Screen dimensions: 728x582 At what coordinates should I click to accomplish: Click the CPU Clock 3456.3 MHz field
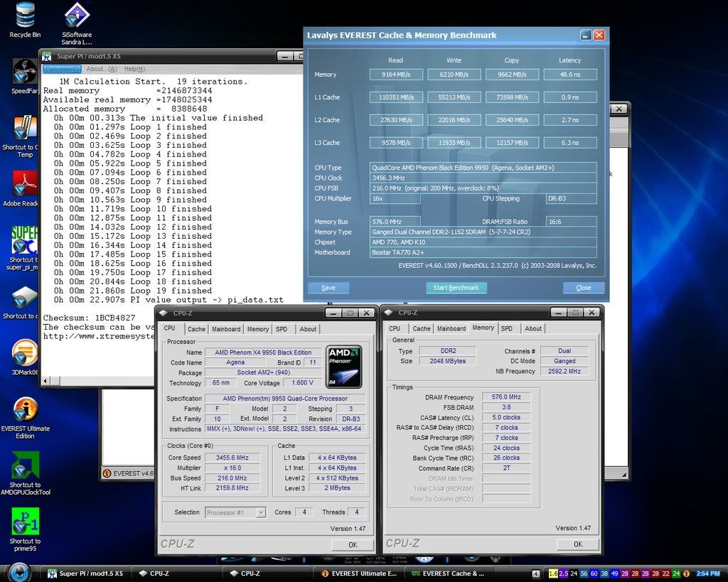click(483, 178)
